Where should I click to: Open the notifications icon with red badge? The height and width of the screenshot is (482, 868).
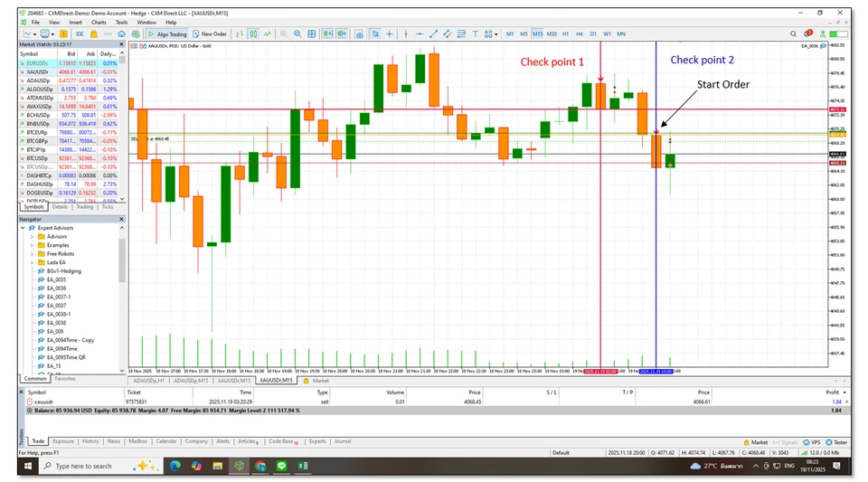[807, 33]
